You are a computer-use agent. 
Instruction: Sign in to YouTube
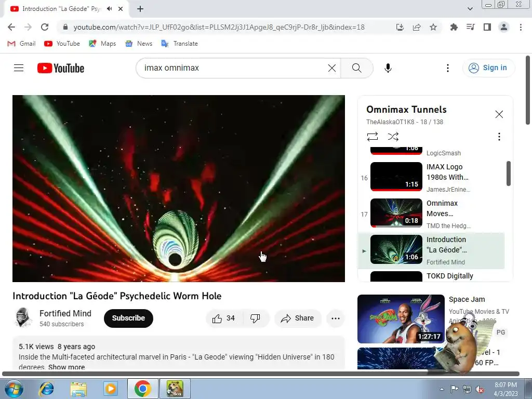pos(488,68)
